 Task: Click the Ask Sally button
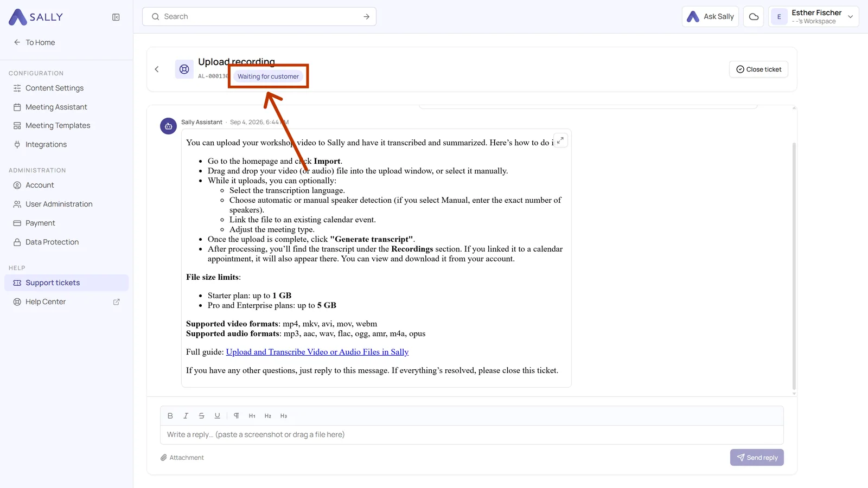click(710, 17)
